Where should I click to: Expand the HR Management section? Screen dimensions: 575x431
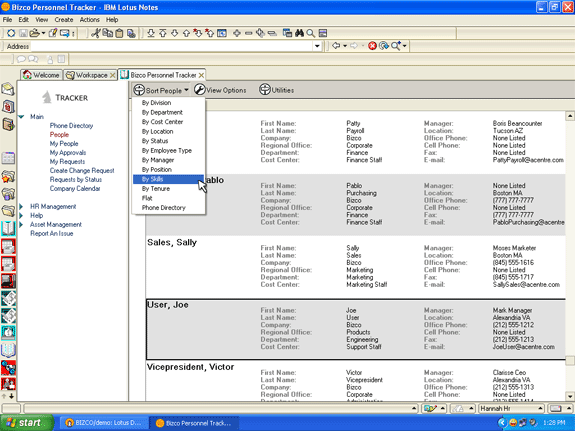point(21,207)
